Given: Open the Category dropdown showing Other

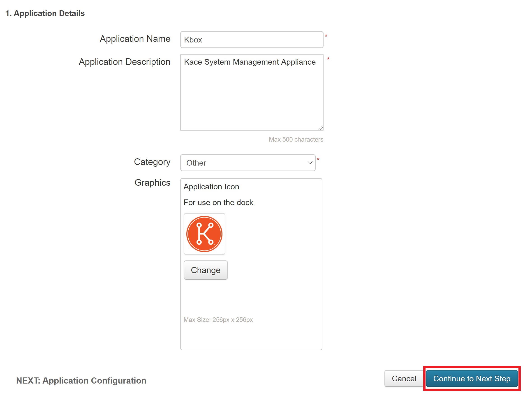Looking at the screenshot, I should (x=248, y=163).
